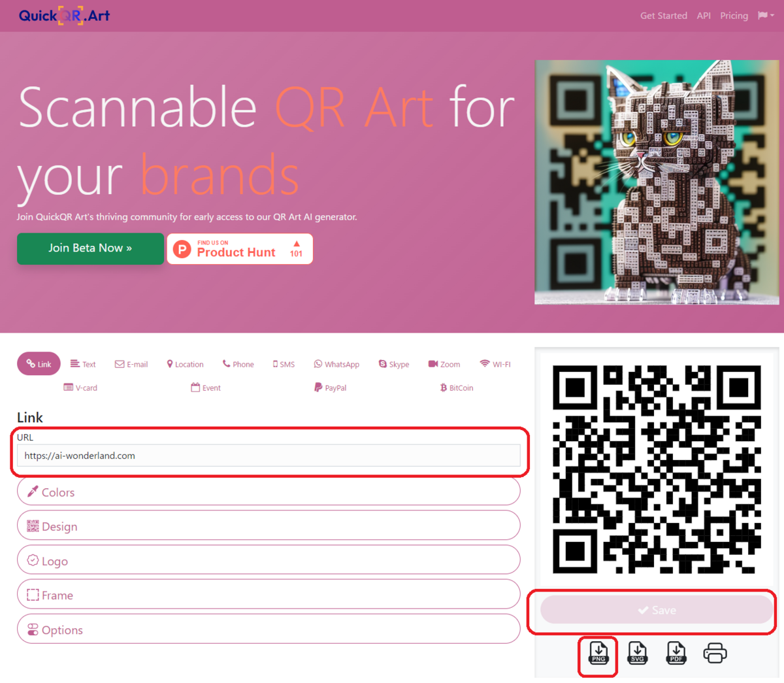Image resolution: width=784 pixels, height=683 pixels.
Task: Switch to the Text QR type
Action: (83, 364)
